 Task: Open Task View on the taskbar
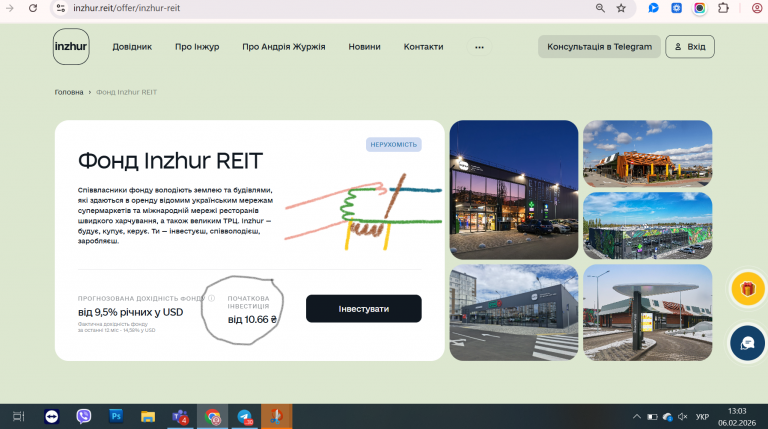[19, 417]
